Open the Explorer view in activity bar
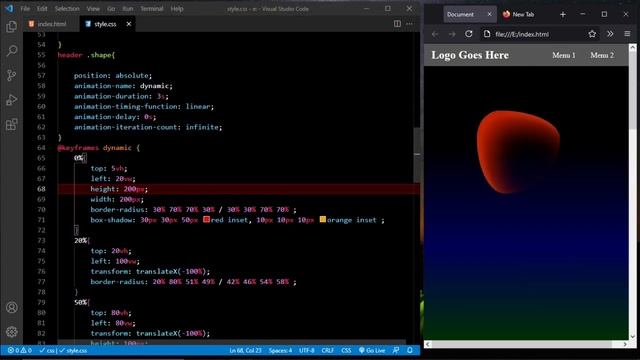The width and height of the screenshot is (640, 360). point(11,27)
